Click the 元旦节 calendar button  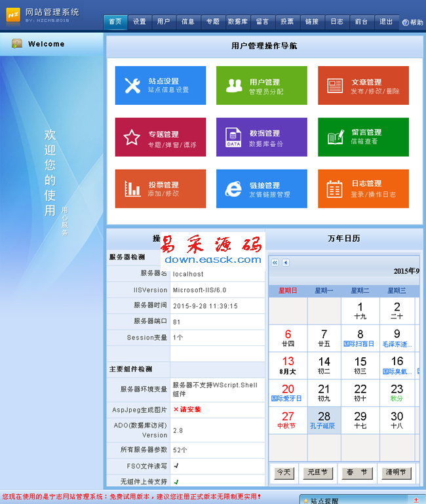[x=318, y=473]
